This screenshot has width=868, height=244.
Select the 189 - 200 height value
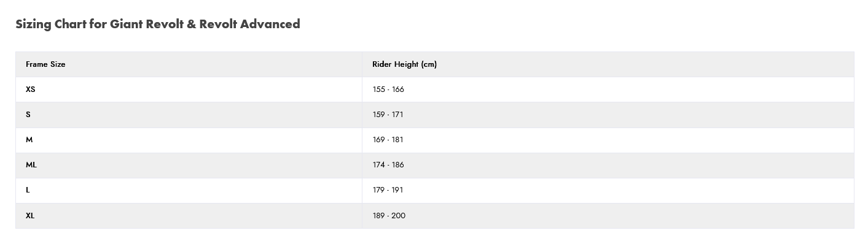[389, 215]
